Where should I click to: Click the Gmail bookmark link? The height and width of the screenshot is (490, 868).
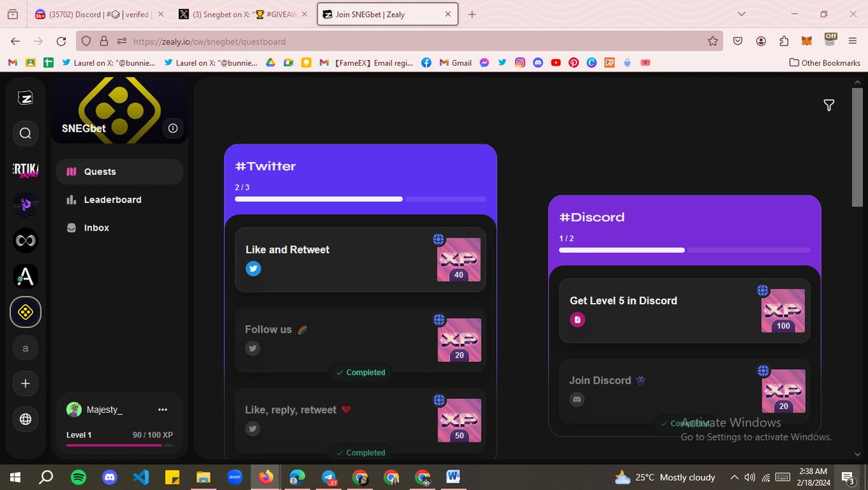point(455,63)
